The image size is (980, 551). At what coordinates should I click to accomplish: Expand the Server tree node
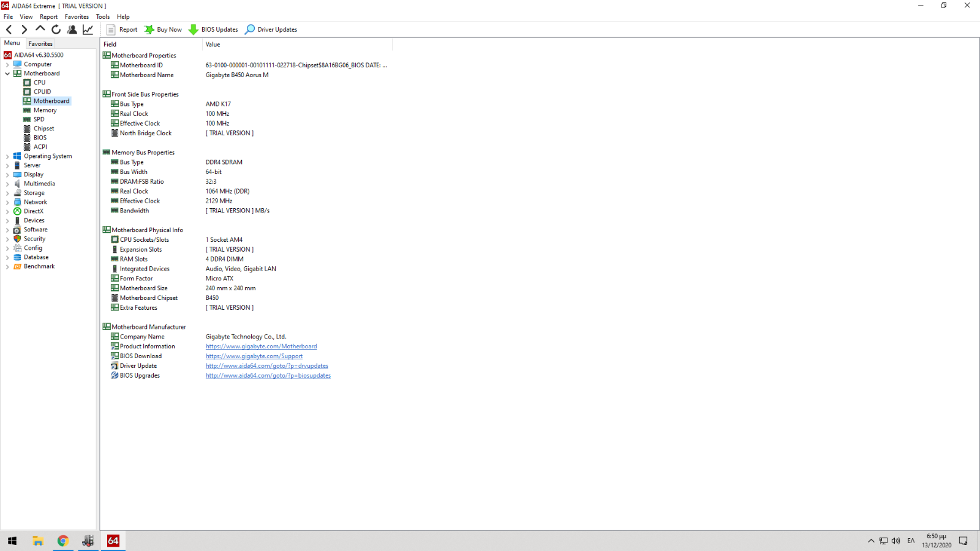point(7,165)
